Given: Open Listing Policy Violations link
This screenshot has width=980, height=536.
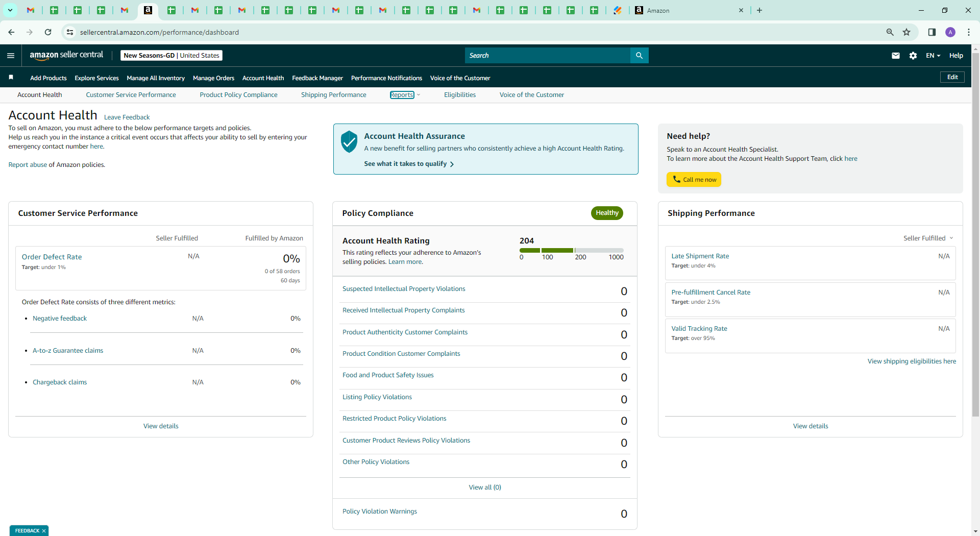Looking at the screenshot, I should click(x=377, y=397).
